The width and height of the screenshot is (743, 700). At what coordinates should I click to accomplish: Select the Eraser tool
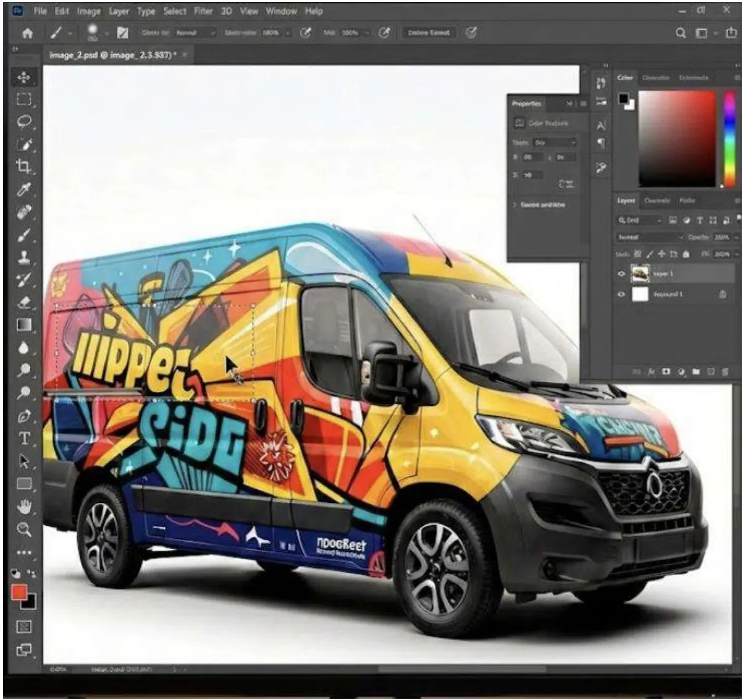point(24,302)
